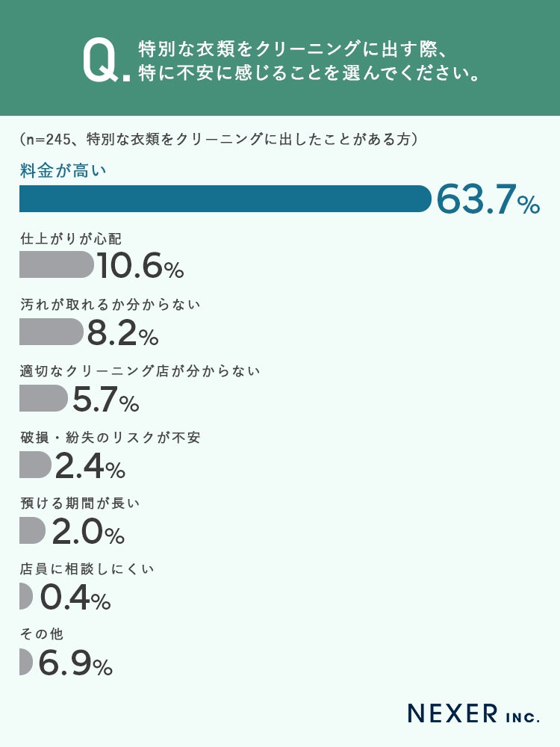Click the 料金が高い category label
This screenshot has width=560, height=747.
[x=63, y=170]
